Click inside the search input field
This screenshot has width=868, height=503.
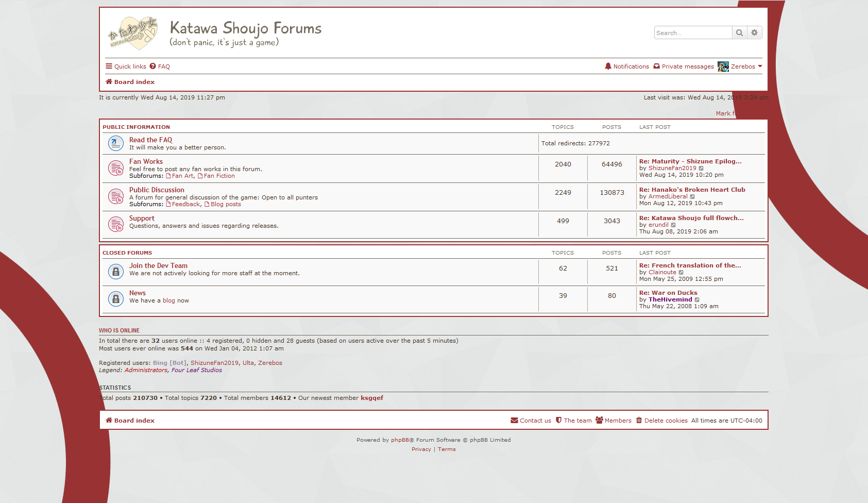point(693,32)
